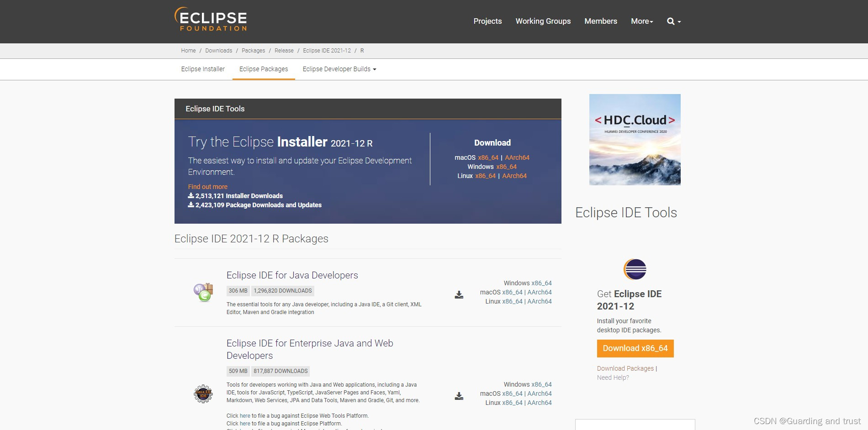Download Installer for macOS x86_64
The height and width of the screenshot is (430, 868).
[x=488, y=157]
